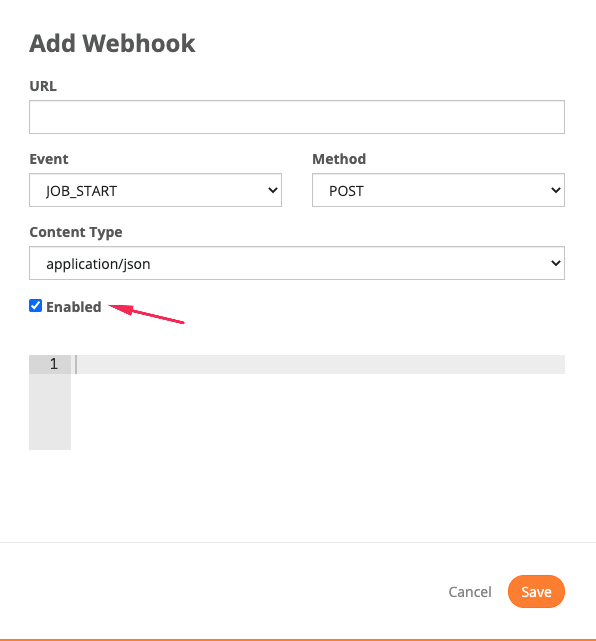The width and height of the screenshot is (596, 641).
Task: Click the chevron arrow of the Method select
Action: point(556,190)
